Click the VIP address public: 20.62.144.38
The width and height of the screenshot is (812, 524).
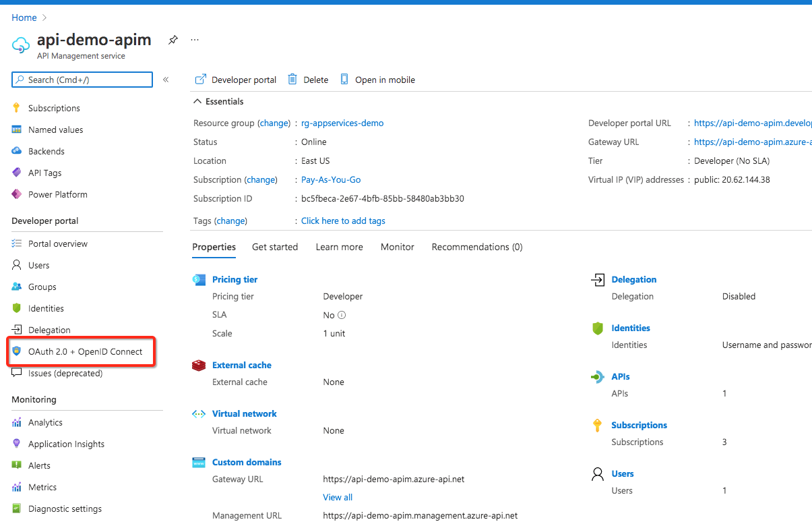732,180
